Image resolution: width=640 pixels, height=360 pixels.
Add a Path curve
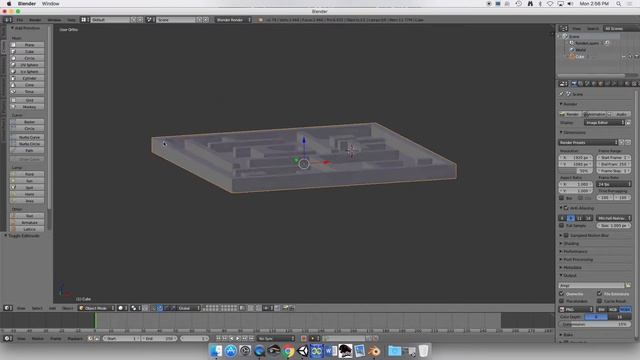(27, 150)
